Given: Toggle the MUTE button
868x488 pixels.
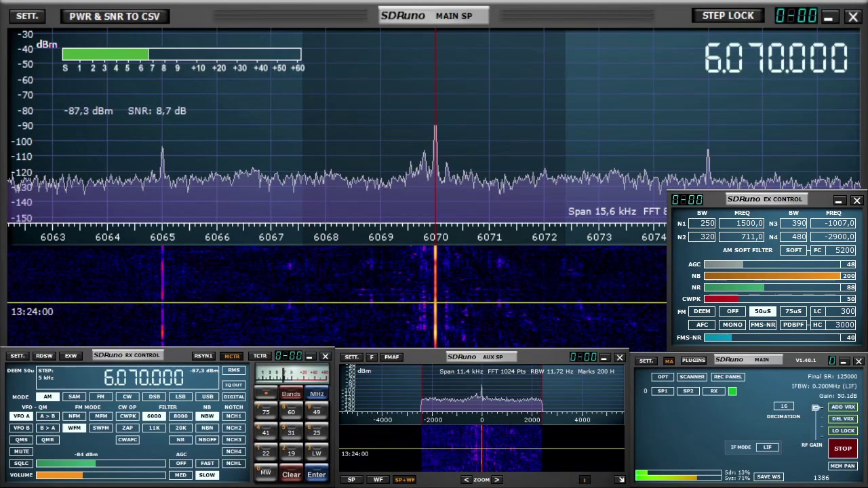Looking at the screenshot, I should (22, 451).
